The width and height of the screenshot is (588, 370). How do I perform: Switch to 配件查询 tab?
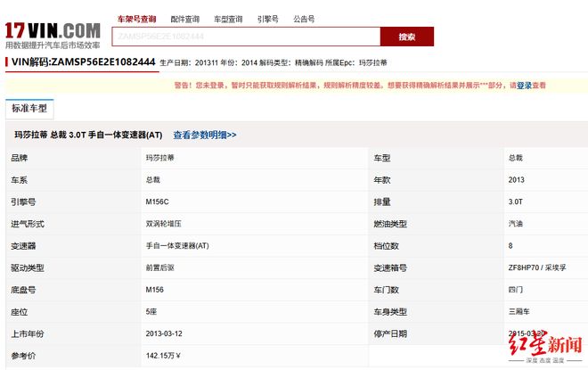(x=185, y=19)
